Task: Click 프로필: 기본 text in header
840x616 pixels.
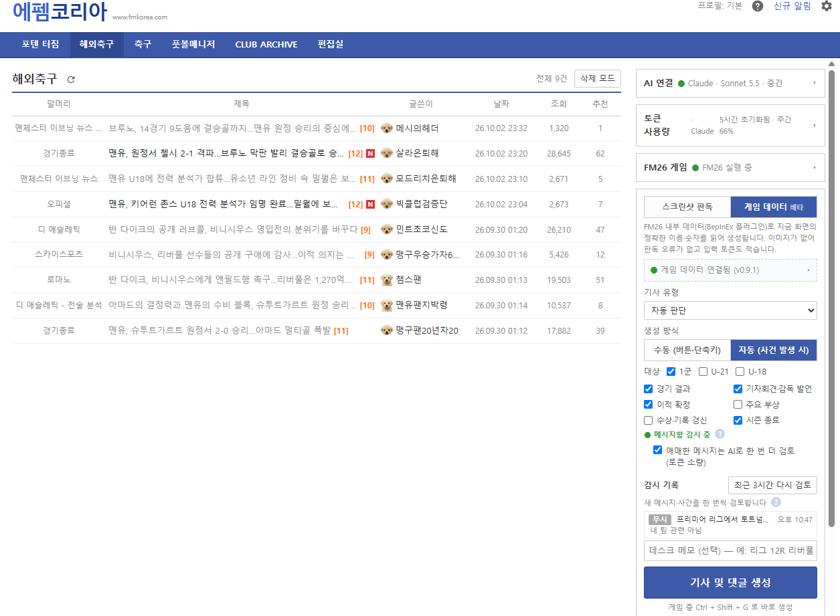Action: pos(720,6)
